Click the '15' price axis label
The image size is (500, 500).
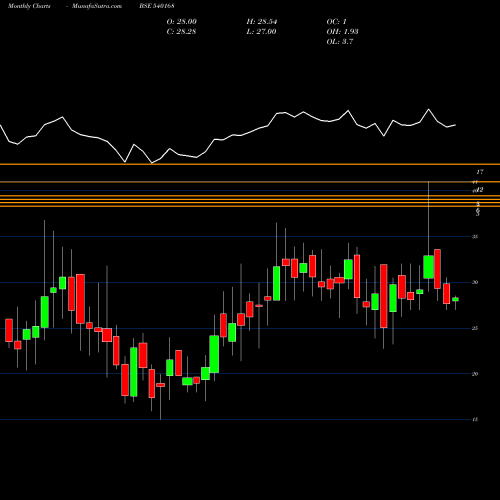[x=475, y=420]
